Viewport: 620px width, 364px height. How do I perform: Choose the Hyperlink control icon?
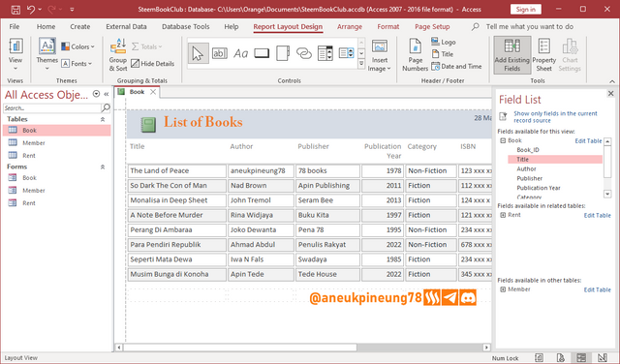303,53
